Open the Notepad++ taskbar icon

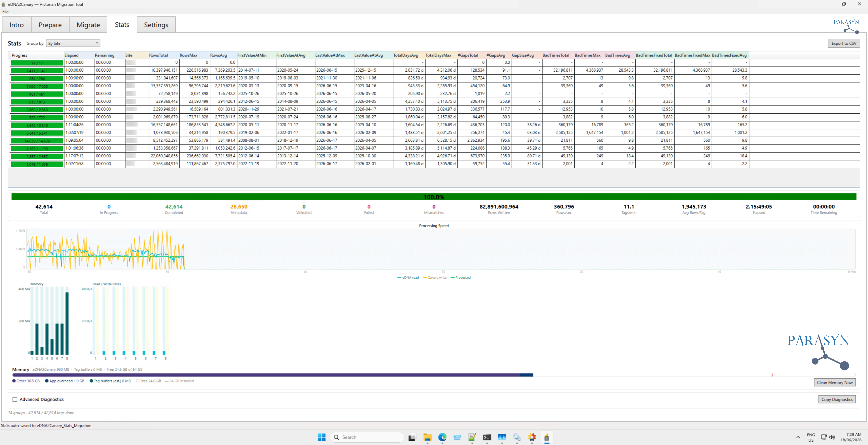click(472, 437)
